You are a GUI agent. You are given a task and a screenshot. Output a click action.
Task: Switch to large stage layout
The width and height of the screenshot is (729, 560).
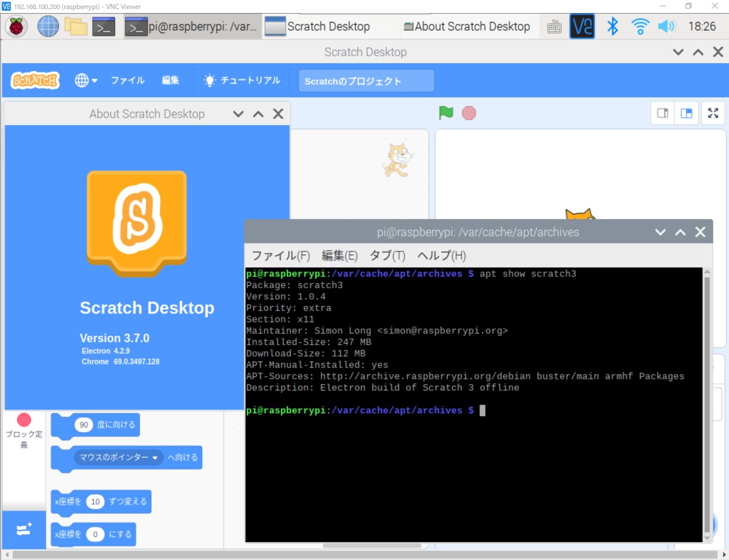tap(687, 113)
